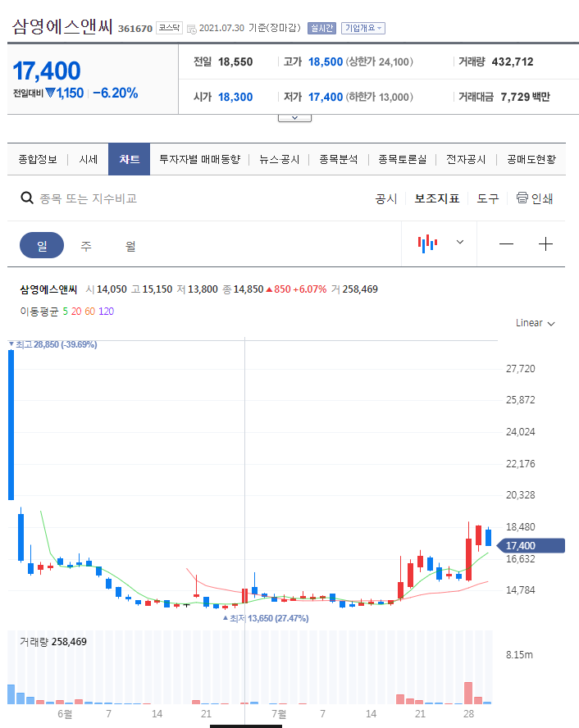
Task: Open the 공매도현황 tab
Action: tap(531, 159)
